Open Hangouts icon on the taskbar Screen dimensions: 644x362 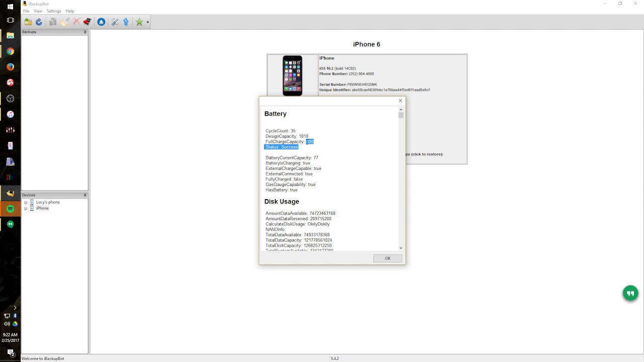point(10,224)
